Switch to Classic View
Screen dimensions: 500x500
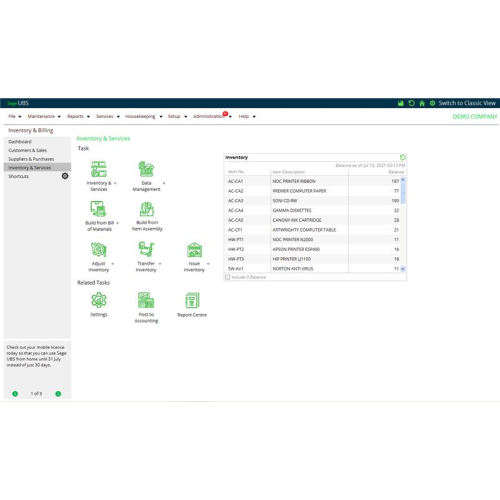pyautogui.click(x=467, y=103)
